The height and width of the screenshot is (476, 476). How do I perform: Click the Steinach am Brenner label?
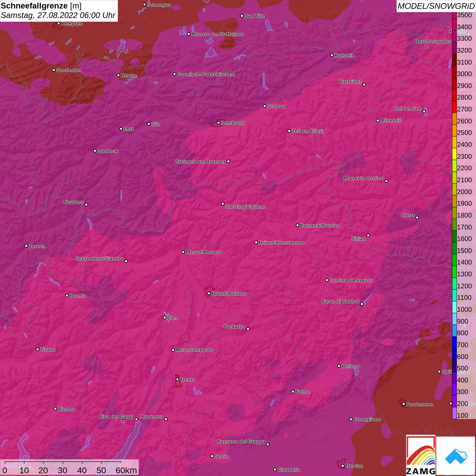(x=201, y=161)
